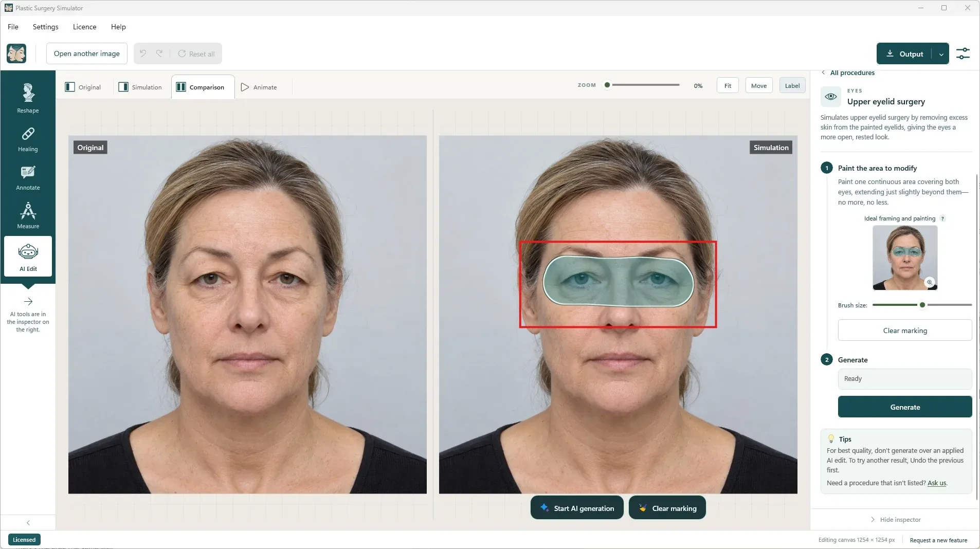Click the app logo in the toolbar
The height and width of the screenshot is (549, 980).
tap(16, 53)
